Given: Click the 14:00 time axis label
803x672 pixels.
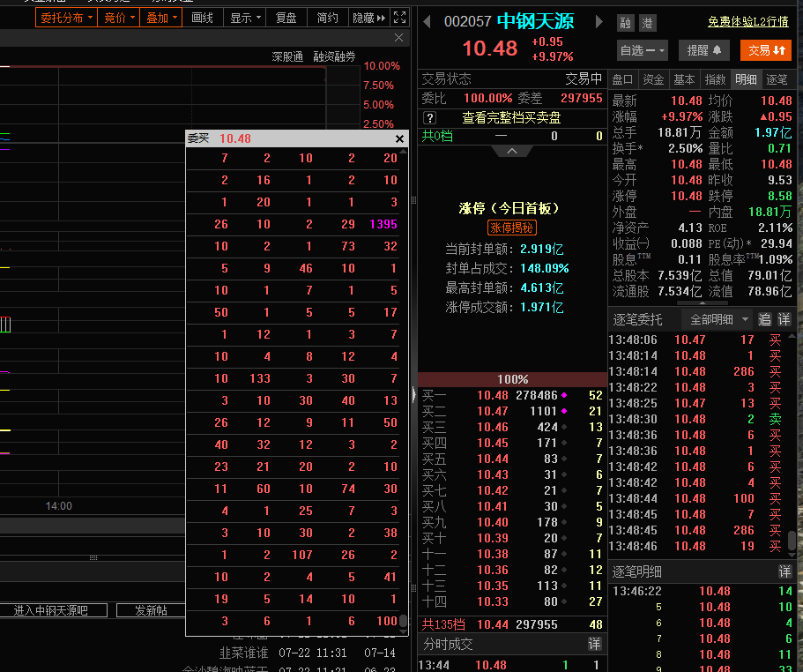Looking at the screenshot, I should 59,506.
